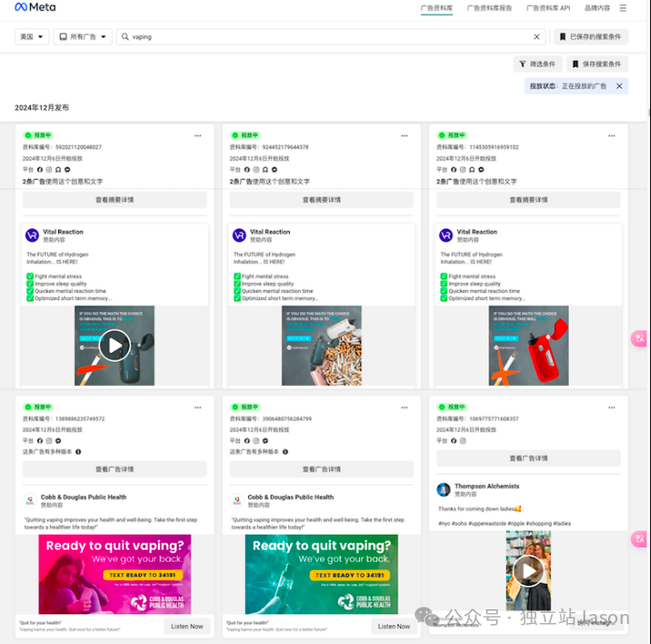Click Instagram platform icon on ad 1145305916959102

(463, 170)
